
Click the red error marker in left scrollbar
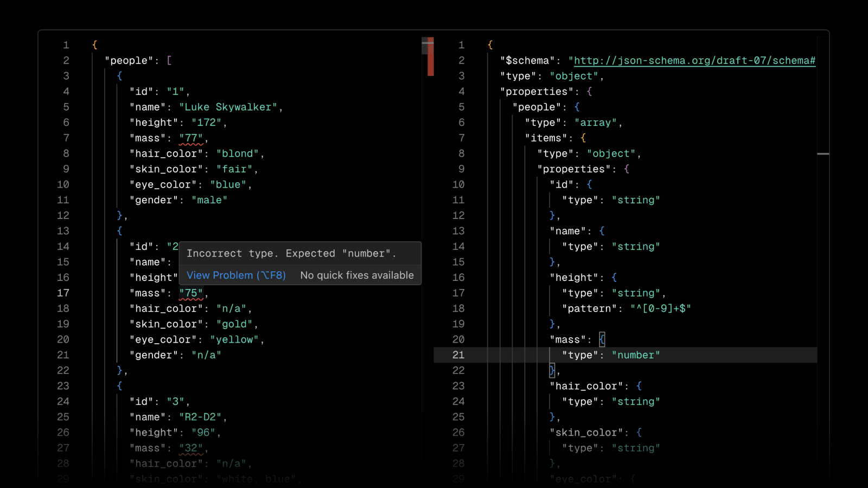tap(430, 60)
